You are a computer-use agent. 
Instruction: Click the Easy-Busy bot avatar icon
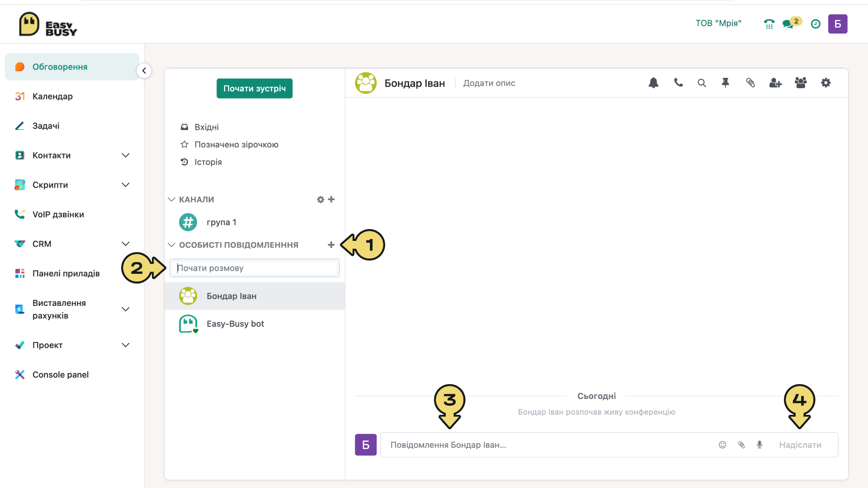click(188, 324)
